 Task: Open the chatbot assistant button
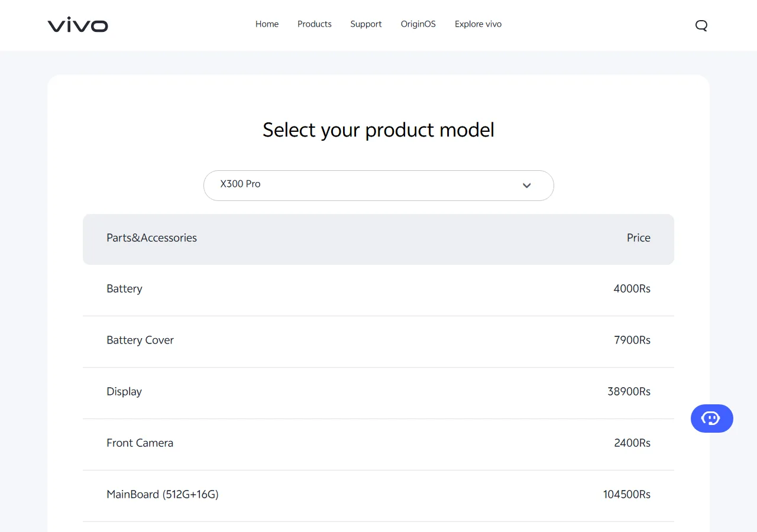[x=712, y=419]
